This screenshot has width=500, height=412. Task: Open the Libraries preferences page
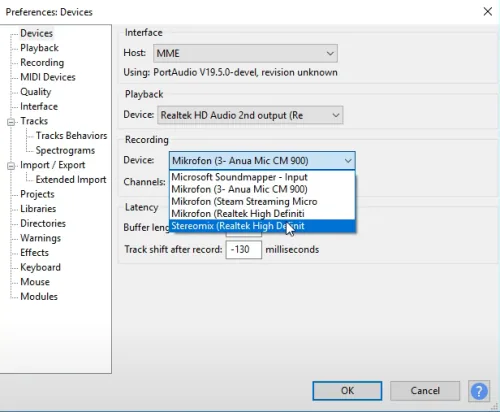tap(38, 209)
